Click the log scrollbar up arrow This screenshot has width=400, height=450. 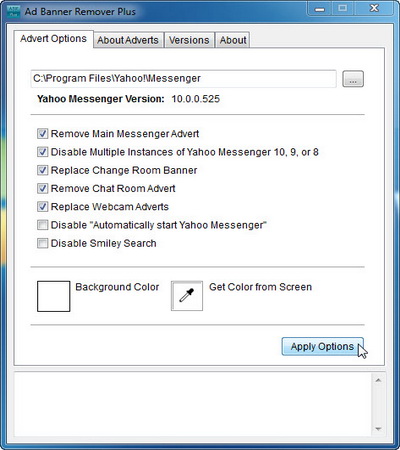[378, 380]
